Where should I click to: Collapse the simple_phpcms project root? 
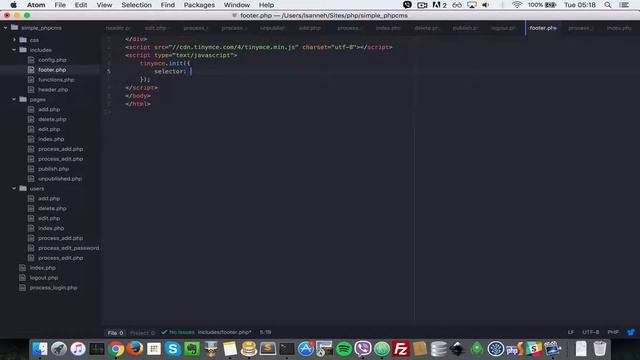5,28
